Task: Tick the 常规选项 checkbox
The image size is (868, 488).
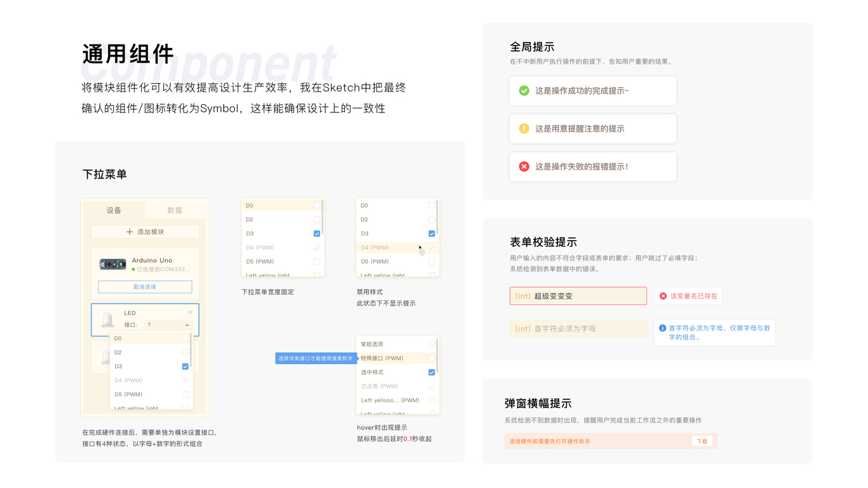Action: pyautogui.click(x=431, y=344)
